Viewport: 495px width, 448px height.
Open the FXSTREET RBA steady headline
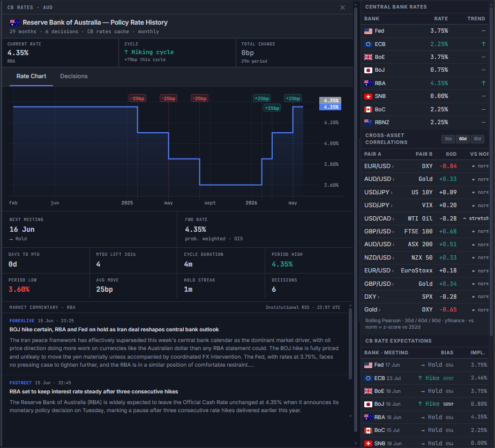(x=94, y=391)
